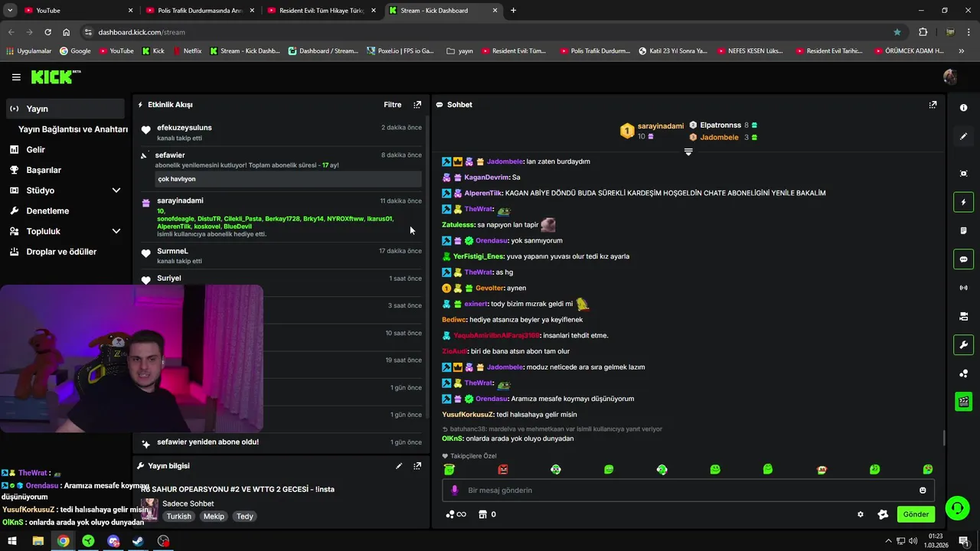Open the Windows Start menu

click(x=12, y=541)
